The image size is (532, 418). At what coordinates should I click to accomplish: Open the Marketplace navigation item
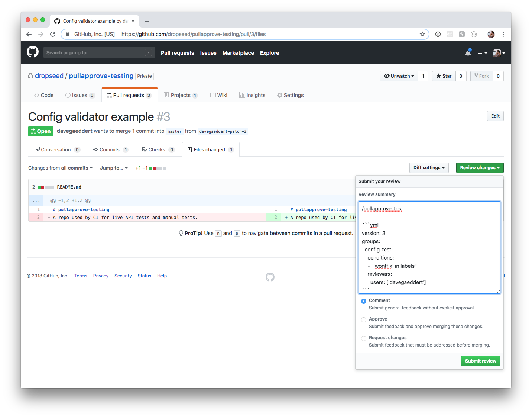click(238, 53)
